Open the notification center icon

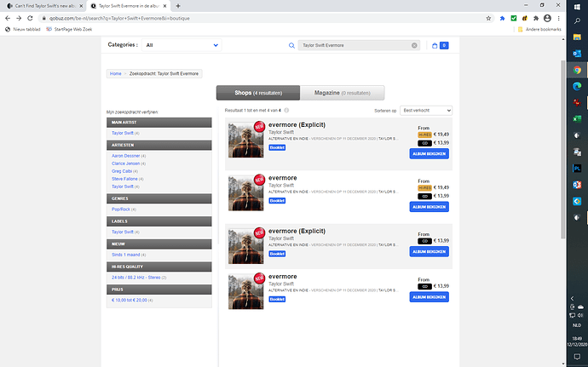577,357
